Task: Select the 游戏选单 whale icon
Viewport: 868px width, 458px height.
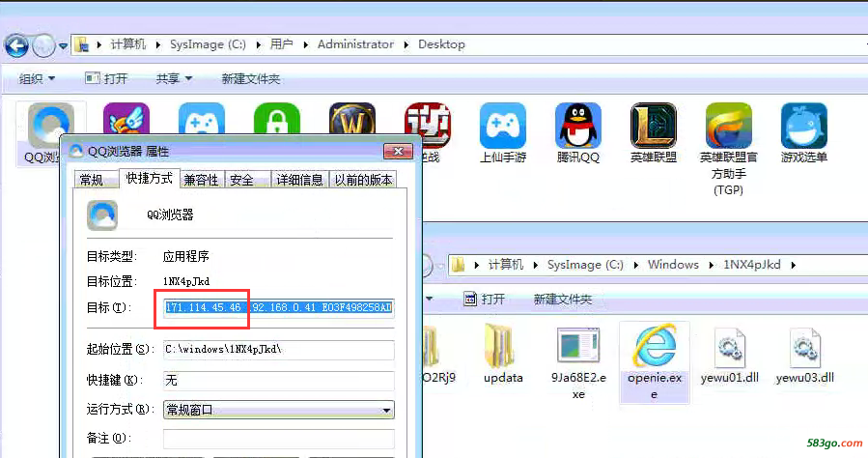Action: tap(803, 126)
